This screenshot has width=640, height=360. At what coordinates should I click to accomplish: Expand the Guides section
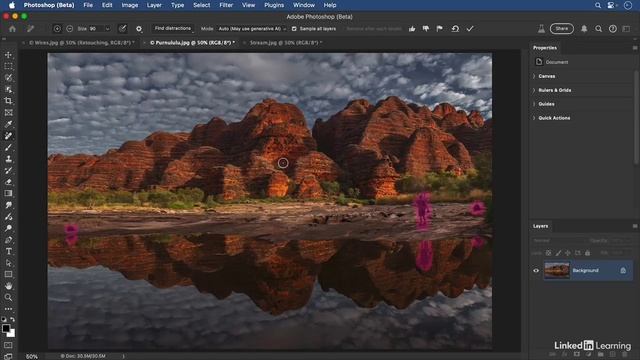pyautogui.click(x=534, y=104)
